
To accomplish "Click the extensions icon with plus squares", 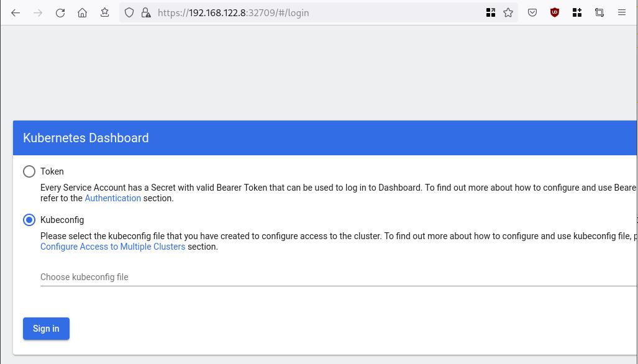I will click(577, 12).
